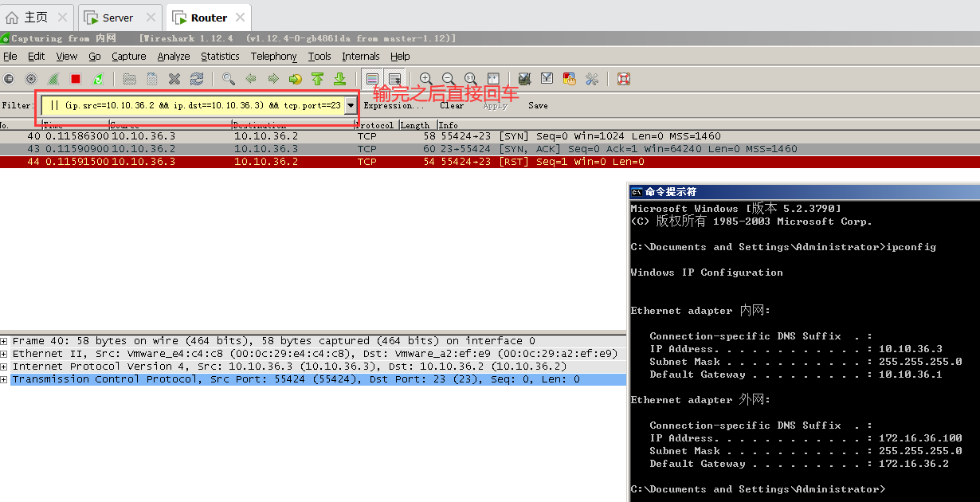Select packet 43 SYN, ACK row

click(490, 149)
